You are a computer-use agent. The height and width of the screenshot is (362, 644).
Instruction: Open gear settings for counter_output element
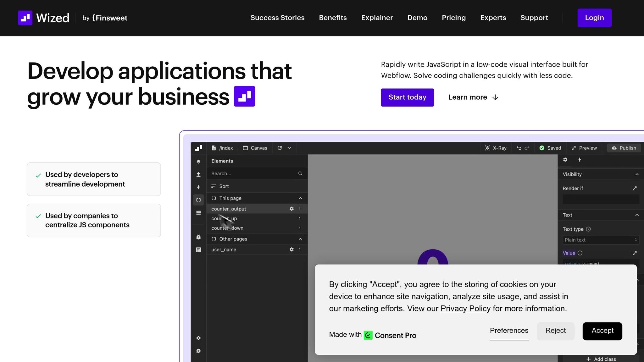(x=291, y=209)
